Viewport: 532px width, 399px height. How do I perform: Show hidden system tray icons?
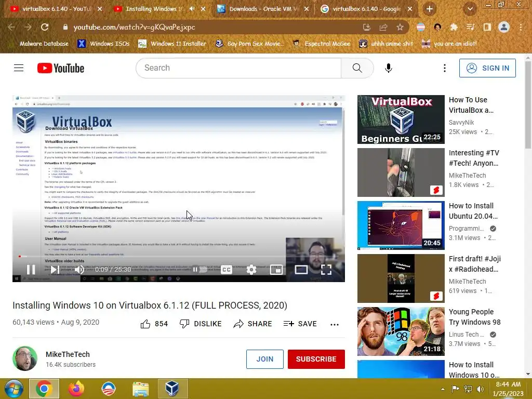point(443,389)
